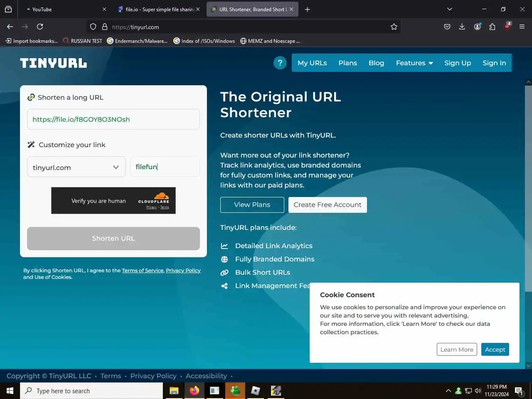
Task: Click the padlock site security icon
Action: [105, 27]
